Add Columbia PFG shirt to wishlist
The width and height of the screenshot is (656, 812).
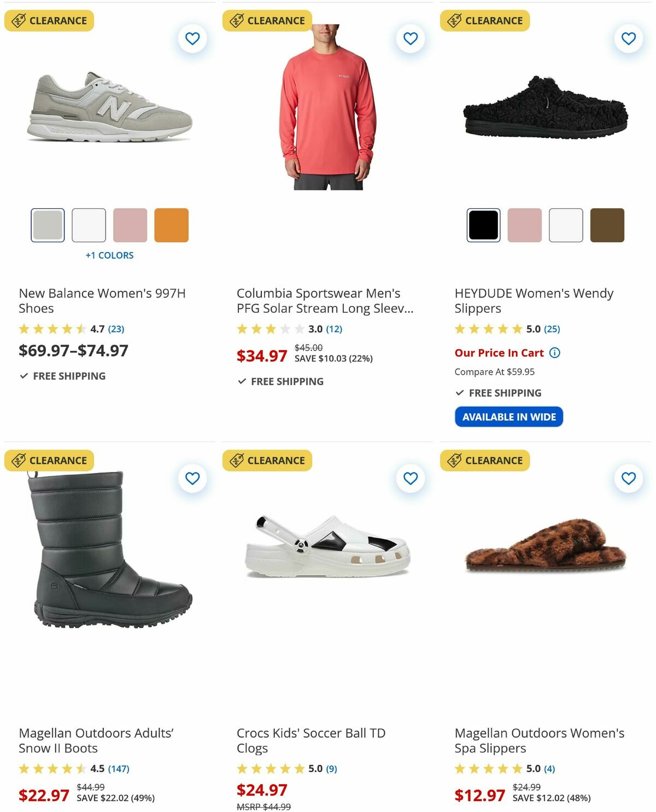tap(411, 38)
